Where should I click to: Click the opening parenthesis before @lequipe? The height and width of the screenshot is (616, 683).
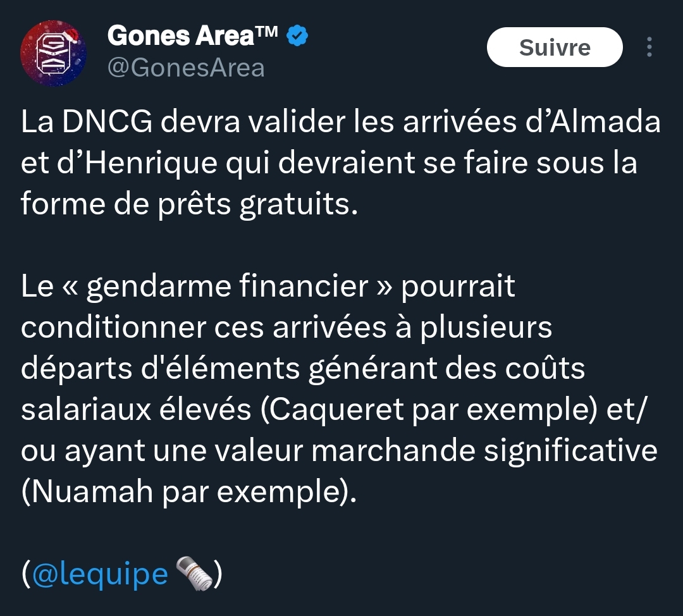(26, 574)
